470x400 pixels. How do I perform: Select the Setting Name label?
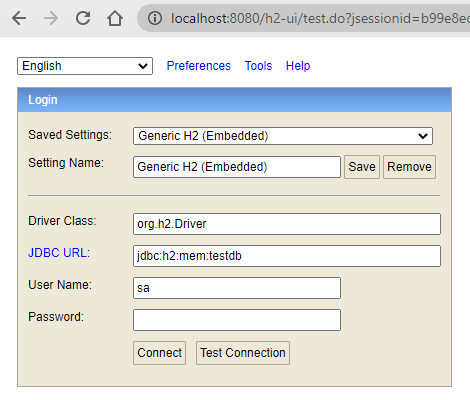coord(66,163)
